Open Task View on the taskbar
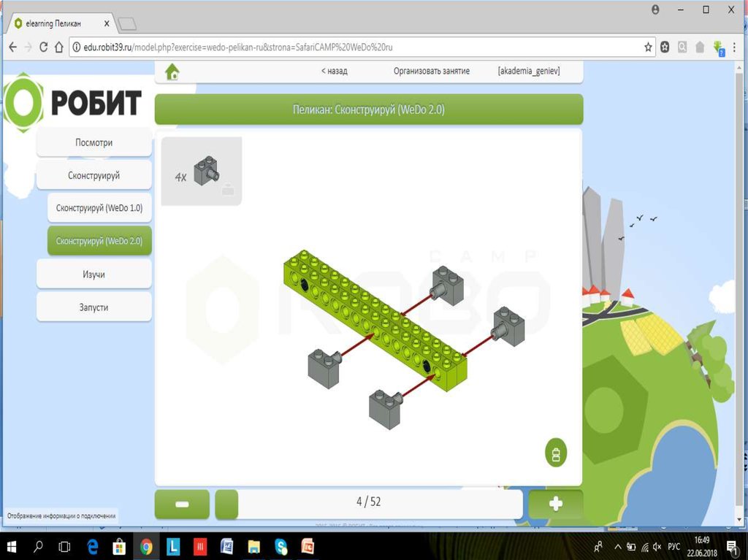This screenshot has width=748, height=560. (64, 547)
